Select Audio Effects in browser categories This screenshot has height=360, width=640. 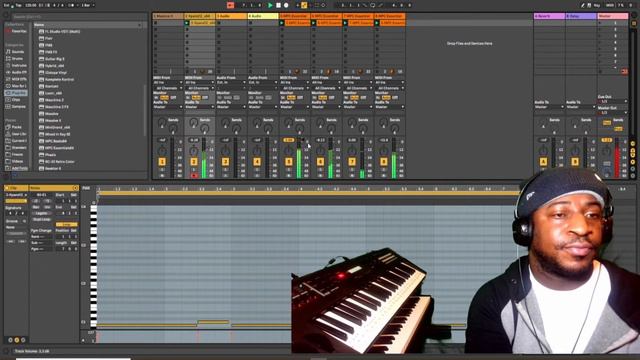tap(16, 72)
